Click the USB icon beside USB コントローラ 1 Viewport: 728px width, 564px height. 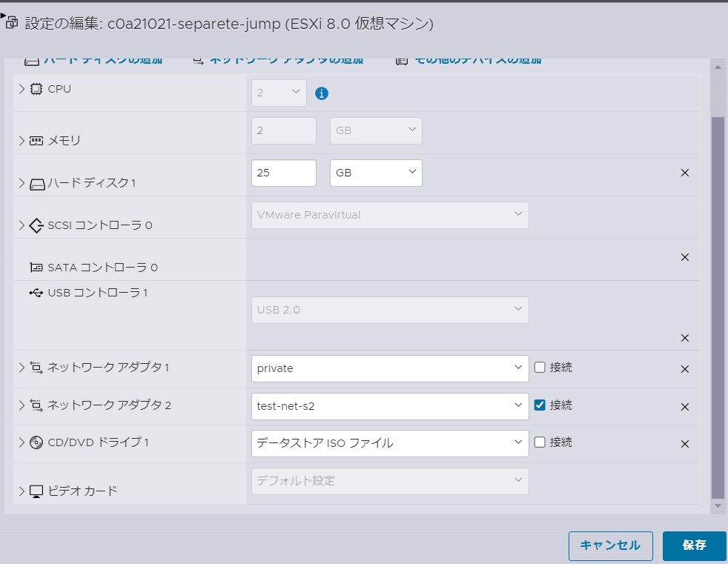coord(35,293)
